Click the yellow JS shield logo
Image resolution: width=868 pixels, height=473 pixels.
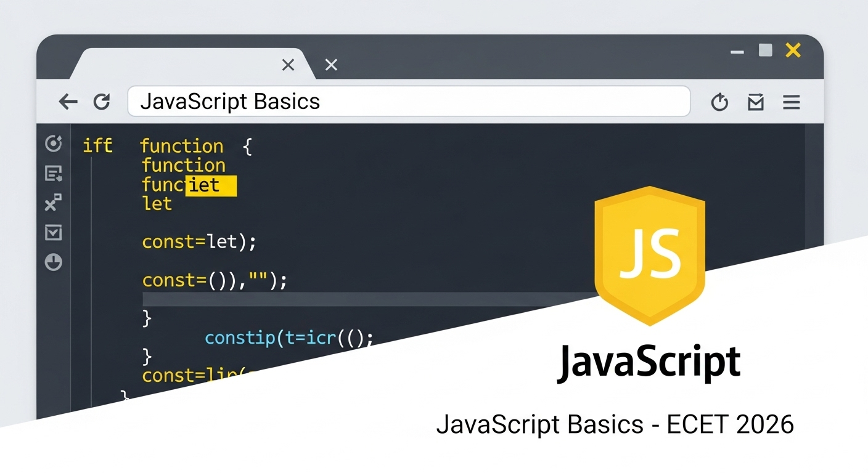(x=650, y=256)
